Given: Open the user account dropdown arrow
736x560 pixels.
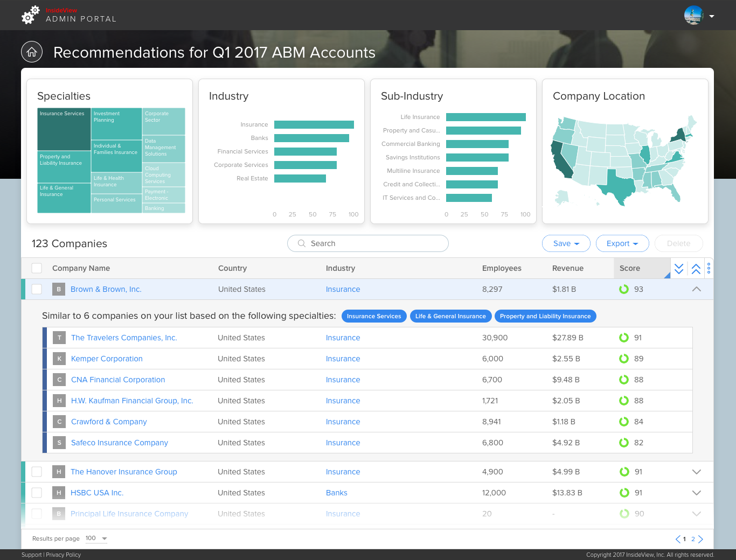Looking at the screenshot, I should (x=712, y=16).
